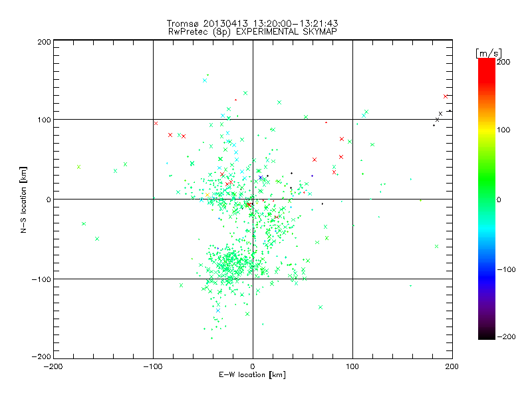Click the velocity color scale bar

click(x=487, y=199)
